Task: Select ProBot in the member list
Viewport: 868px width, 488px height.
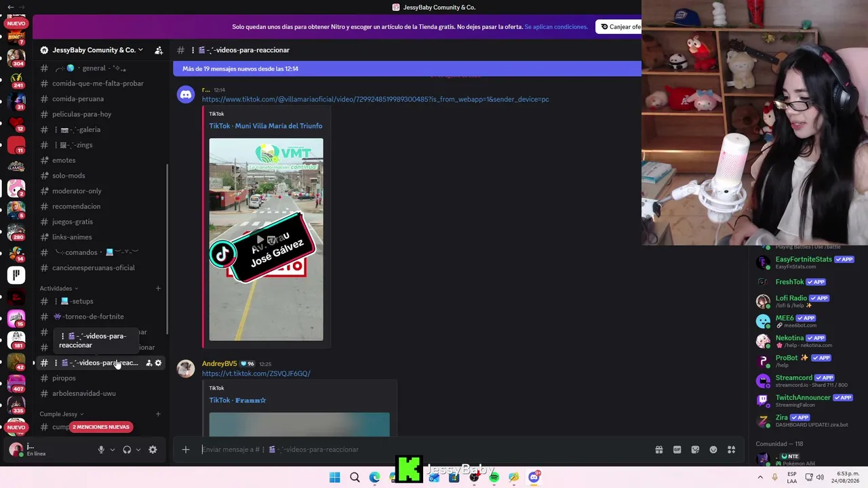Action: (x=805, y=361)
